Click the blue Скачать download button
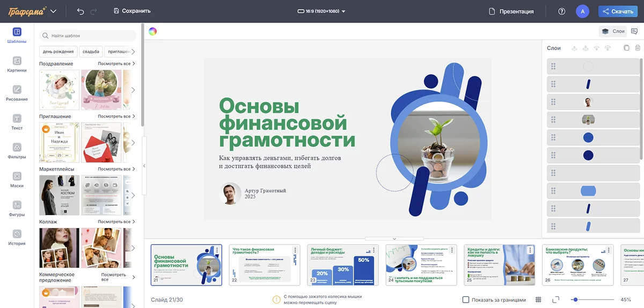Viewport: 644px width, 308px height. pos(618,11)
